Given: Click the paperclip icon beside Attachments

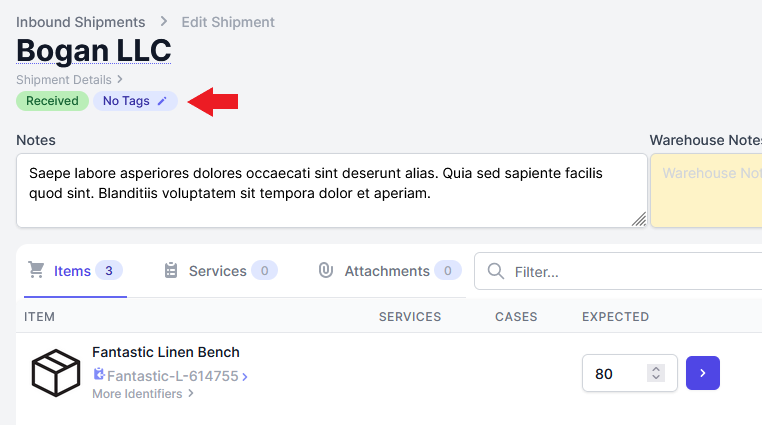Looking at the screenshot, I should [x=326, y=270].
